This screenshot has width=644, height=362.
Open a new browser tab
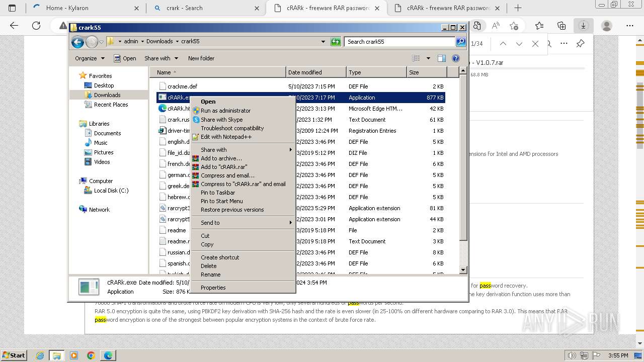click(518, 8)
